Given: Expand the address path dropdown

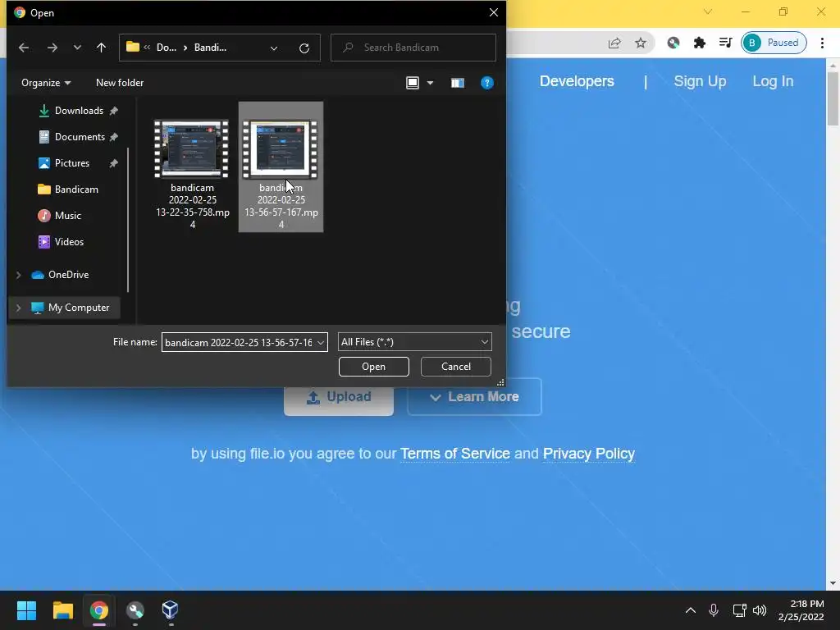Looking at the screenshot, I should 274,48.
